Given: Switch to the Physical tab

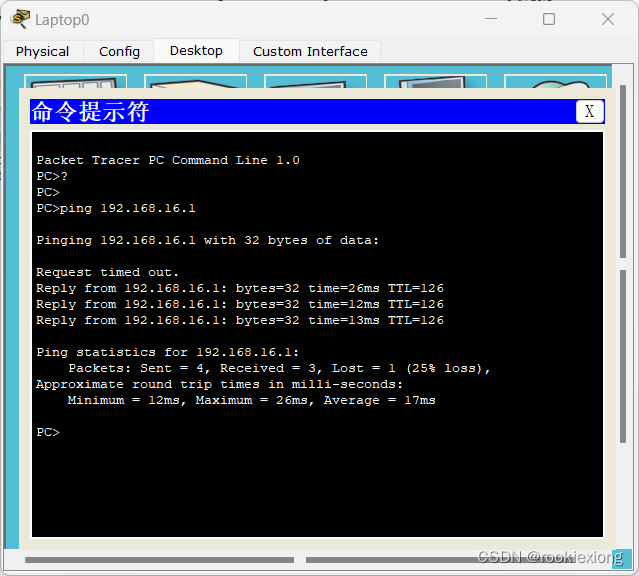Looking at the screenshot, I should pyautogui.click(x=42, y=51).
